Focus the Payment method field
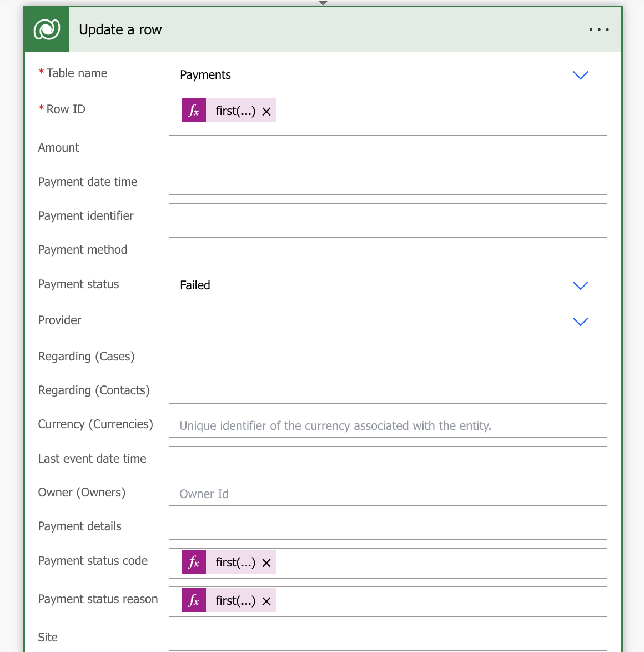The image size is (644, 652). [388, 250]
